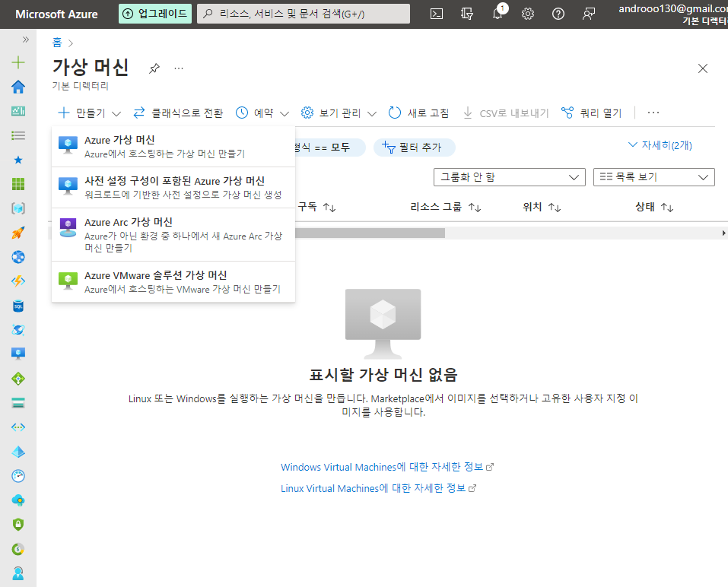This screenshot has width=728, height=587.
Task: Click the 리소스, 서비스 및 문서 검색 field
Action: click(x=304, y=14)
